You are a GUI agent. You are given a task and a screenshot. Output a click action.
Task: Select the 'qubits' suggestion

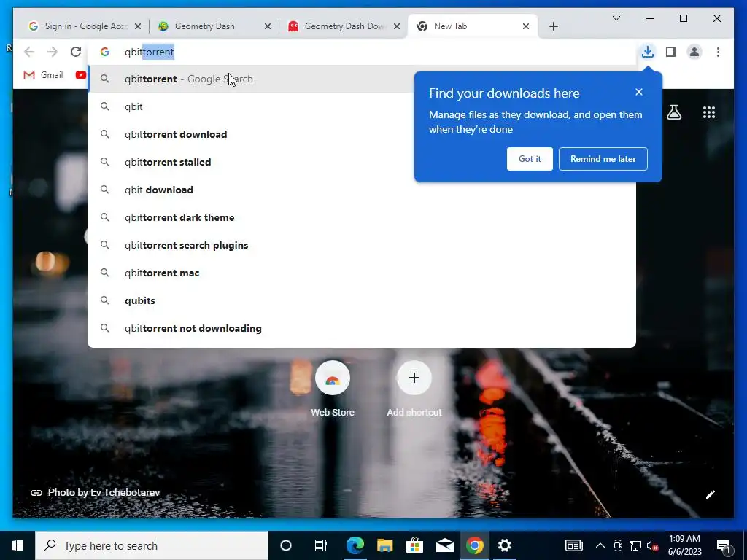tap(362, 300)
